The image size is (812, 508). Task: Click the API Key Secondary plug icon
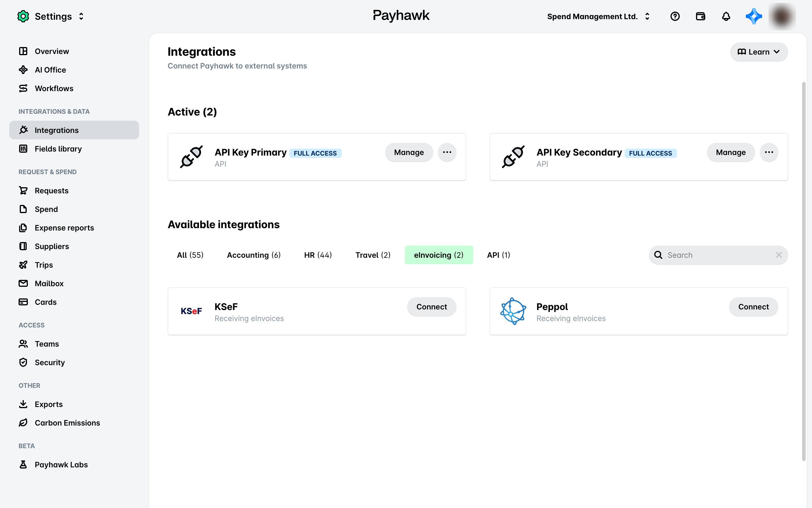tap(513, 156)
